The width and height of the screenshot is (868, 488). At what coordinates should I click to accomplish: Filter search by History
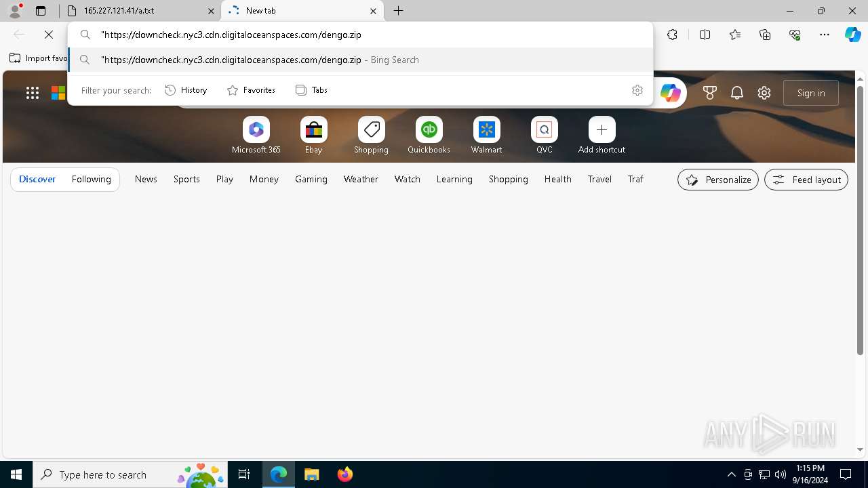coord(186,90)
